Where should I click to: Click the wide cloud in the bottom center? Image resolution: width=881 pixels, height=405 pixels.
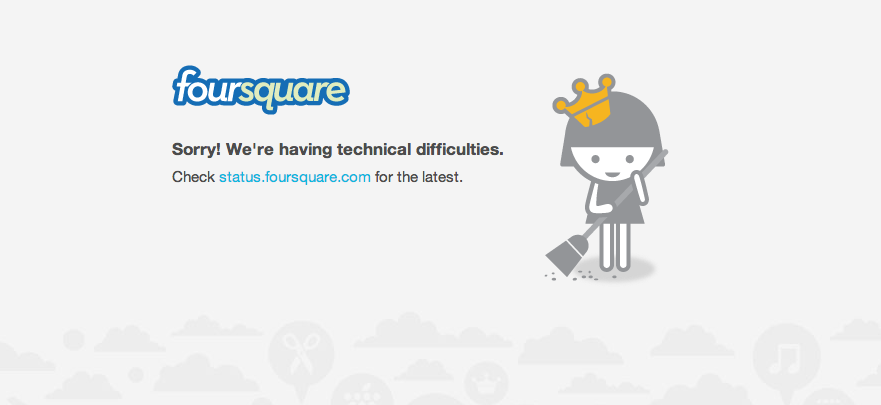[x=433, y=331]
